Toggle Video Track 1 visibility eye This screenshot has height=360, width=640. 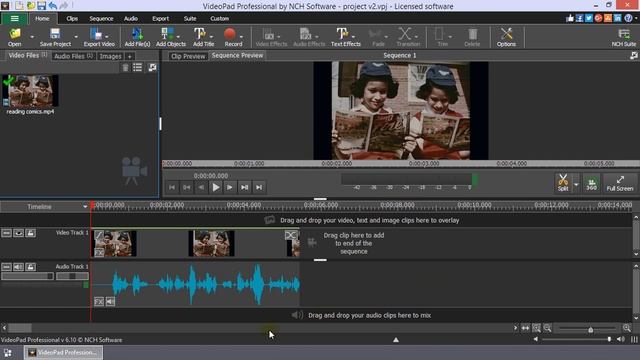(x=18, y=233)
